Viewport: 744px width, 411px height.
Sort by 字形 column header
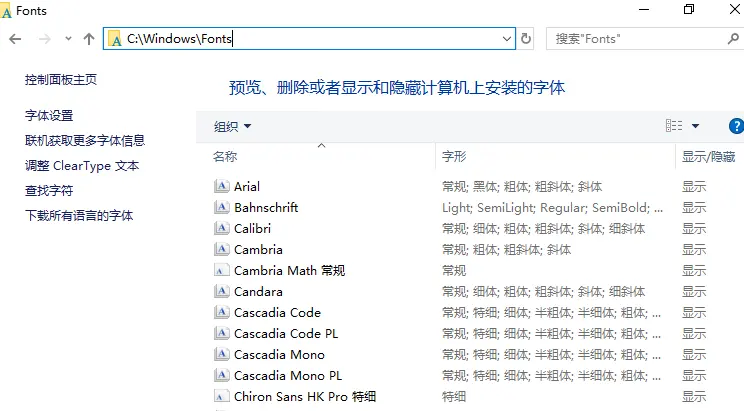tap(454, 157)
